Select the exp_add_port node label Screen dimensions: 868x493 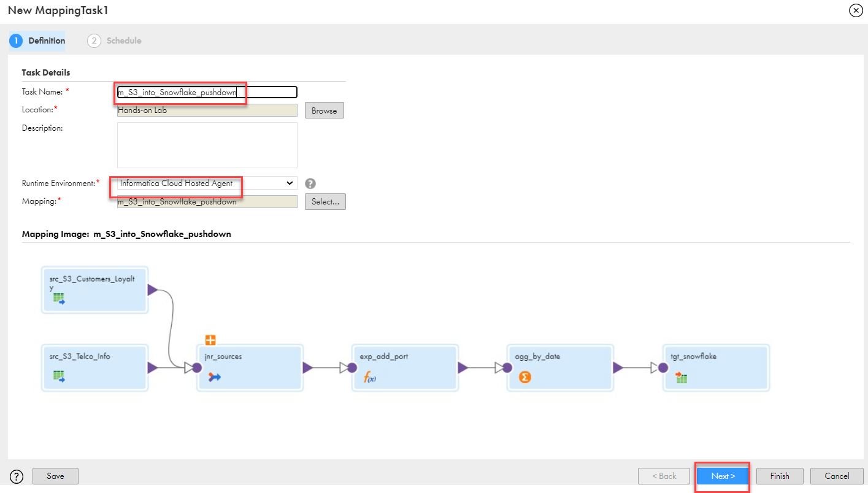click(x=384, y=356)
